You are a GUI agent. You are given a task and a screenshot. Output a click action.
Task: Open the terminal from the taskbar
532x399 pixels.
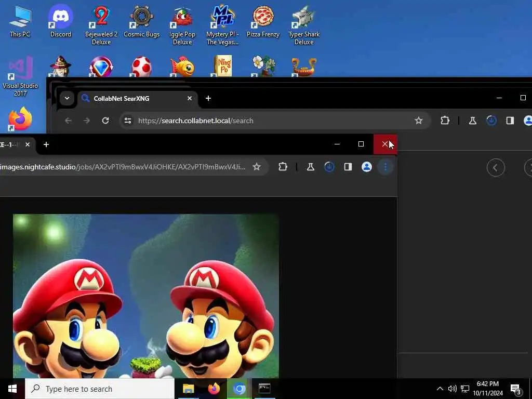click(x=264, y=389)
